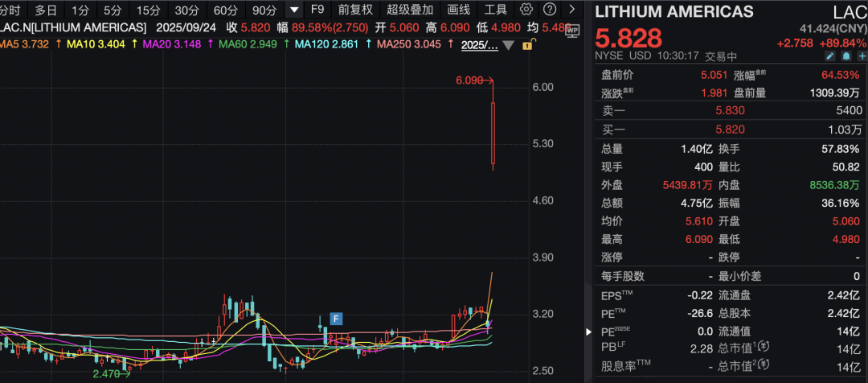The width and height of the screenshot is (868, 383).
Task: Click the 总市值1 currency toggle icon
Action: pos(764,347)
